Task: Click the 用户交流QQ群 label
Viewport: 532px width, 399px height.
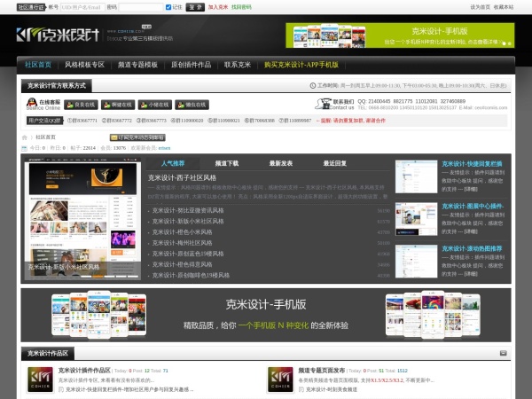Action: tap(44, 121)
